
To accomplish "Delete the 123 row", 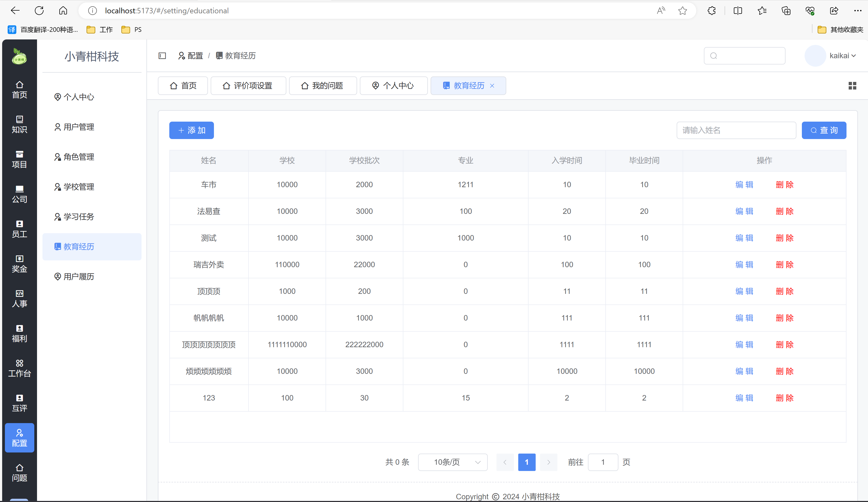I will pyautogui.click(x=785, y=398).
